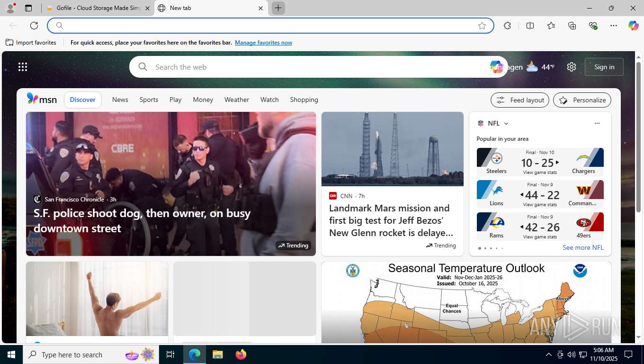The height and width of the screenshot is (364, 644).
Task: Open the Sports tab
Action: (x=149, y=100)
